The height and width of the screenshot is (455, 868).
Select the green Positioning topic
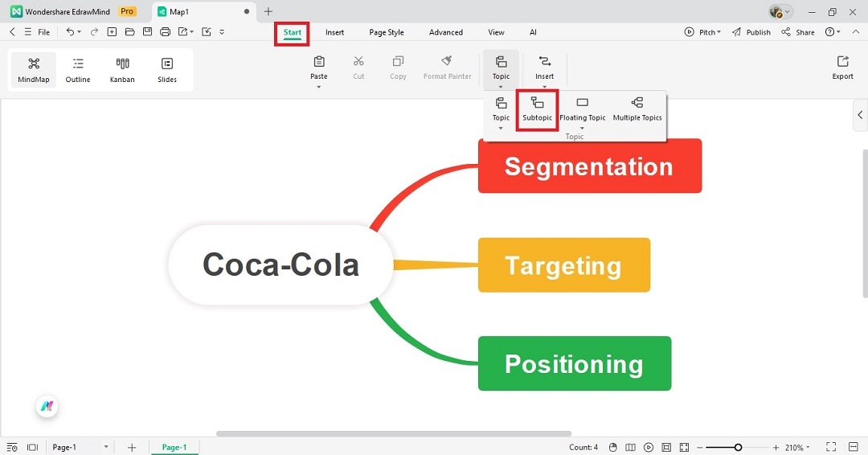(x=575, y=363)
